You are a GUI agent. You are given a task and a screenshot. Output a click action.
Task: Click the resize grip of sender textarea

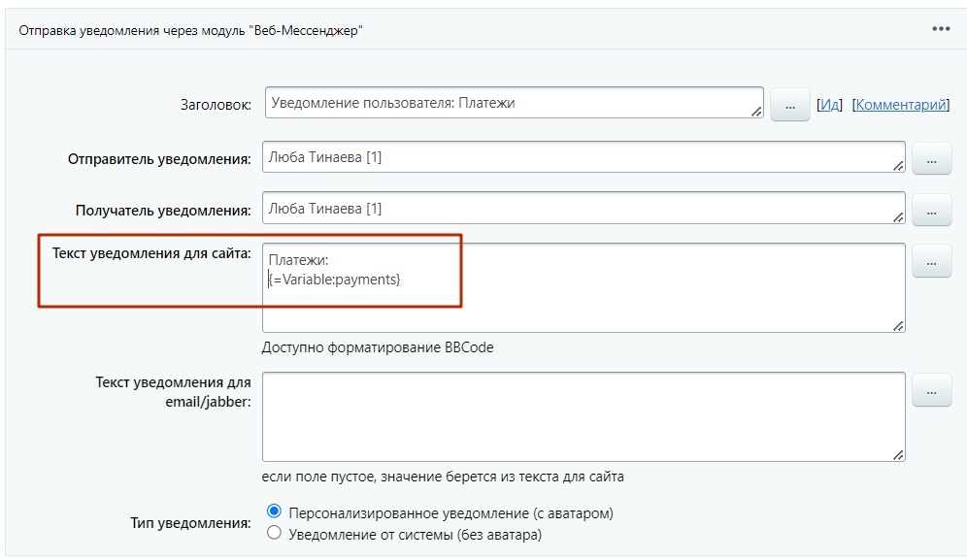(899, 168)
